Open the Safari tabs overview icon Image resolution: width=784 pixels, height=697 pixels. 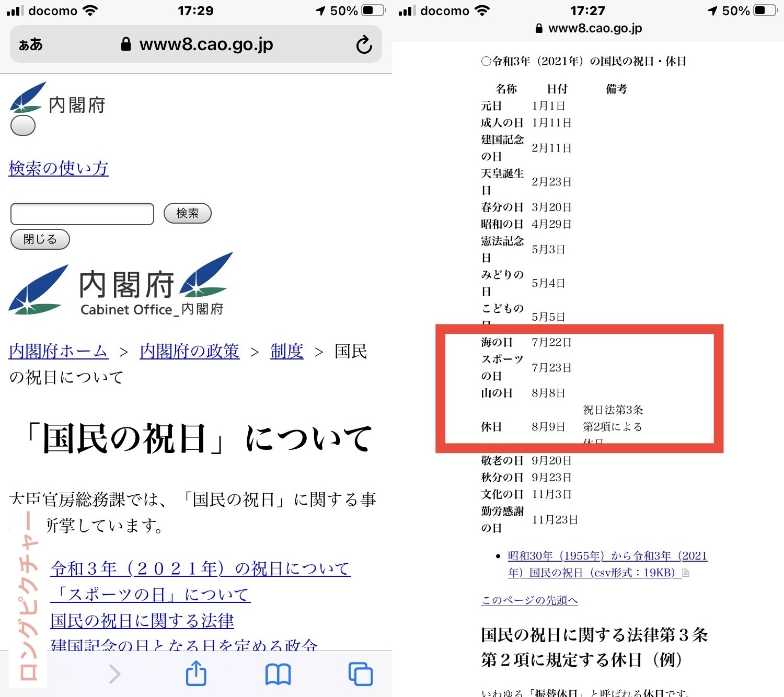pyautogui.click(x=360, y=674)
